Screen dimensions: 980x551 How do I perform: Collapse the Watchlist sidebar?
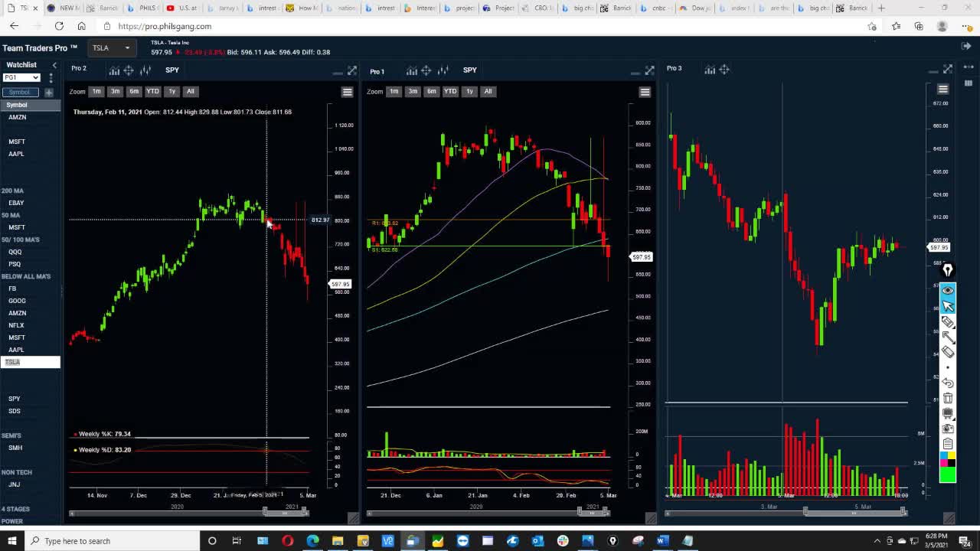click(54, 65)
